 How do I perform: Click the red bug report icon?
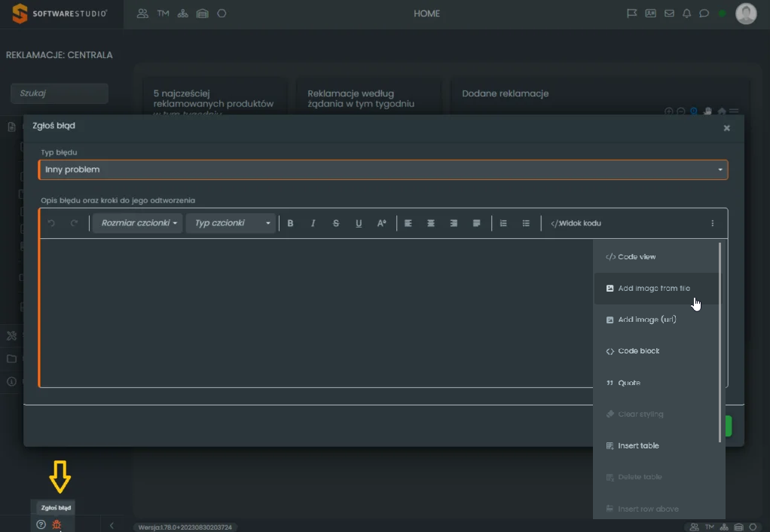tap(57, 524)
